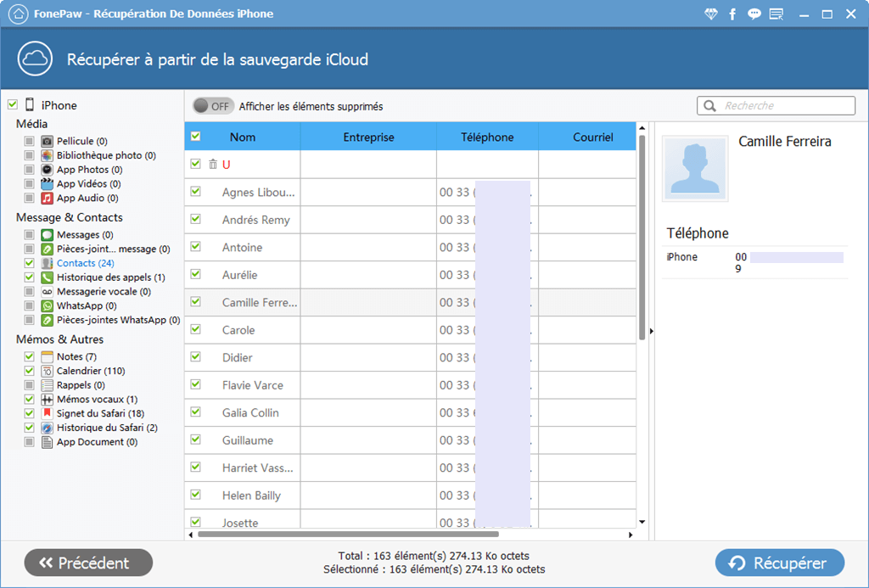
Task: Open the Facebook icon in title bar
Action: (732, 14)
